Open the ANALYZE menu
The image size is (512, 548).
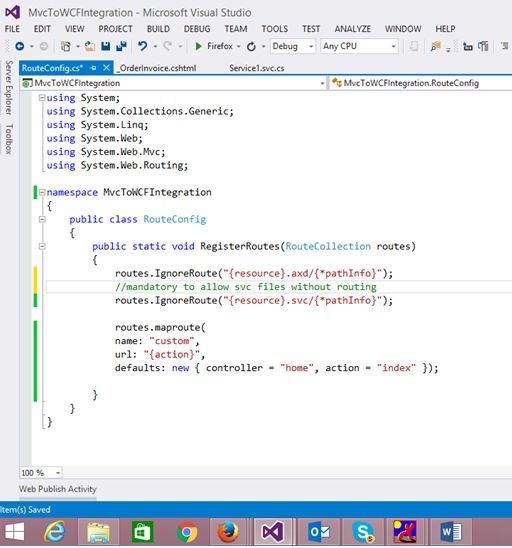click(353, 29)
